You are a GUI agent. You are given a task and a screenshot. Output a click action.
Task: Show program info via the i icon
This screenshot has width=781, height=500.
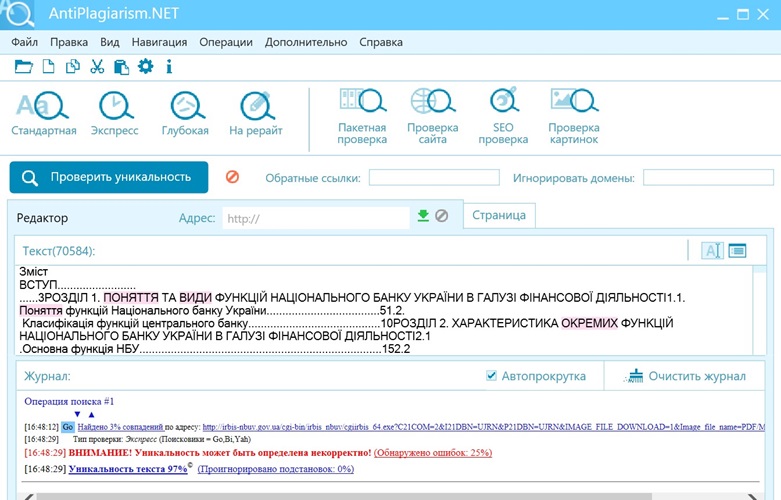(169, 66)
